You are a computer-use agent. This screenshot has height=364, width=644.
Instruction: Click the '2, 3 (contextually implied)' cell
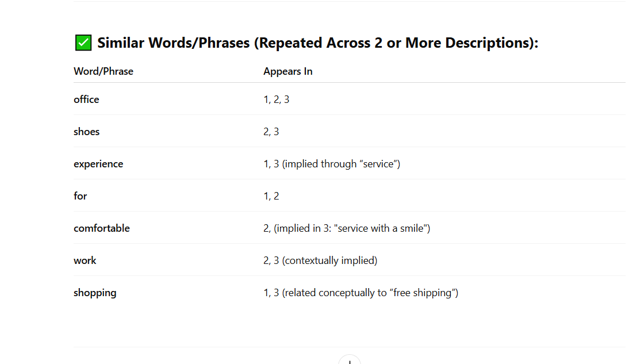(320, 260)
